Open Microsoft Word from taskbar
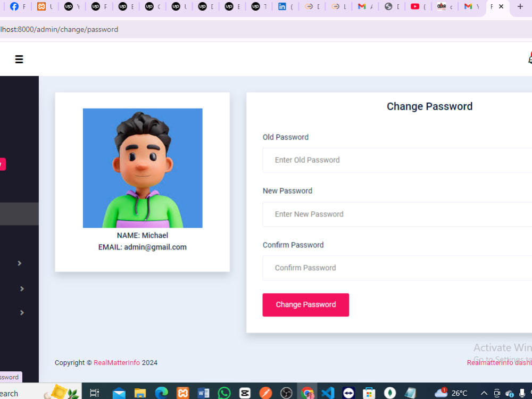Image resolution: width=532 pixels, height=399 pixels. point(203,393)
